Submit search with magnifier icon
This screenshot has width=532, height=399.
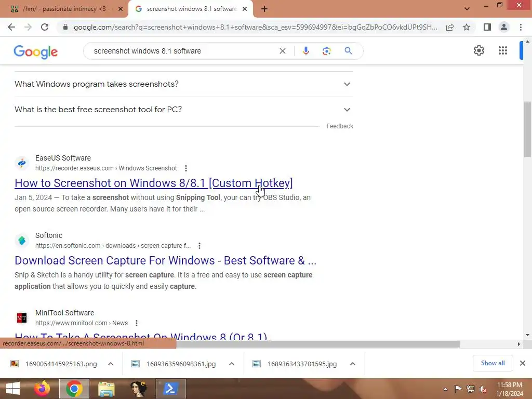[x=348, y=51]
